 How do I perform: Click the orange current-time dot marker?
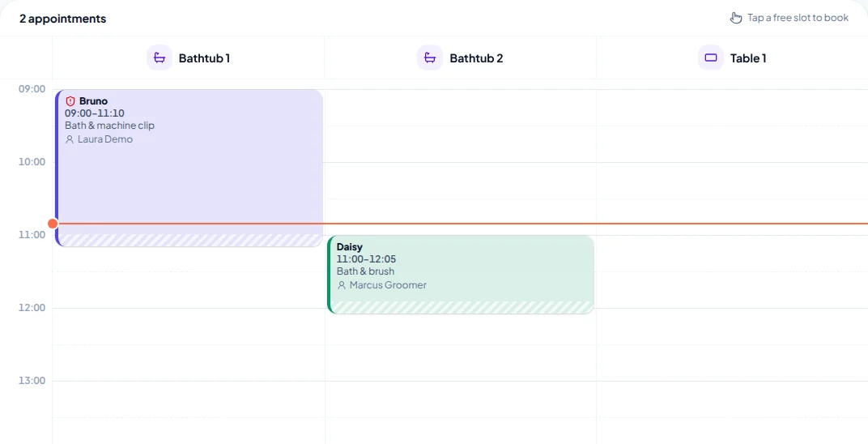[53, 224]
